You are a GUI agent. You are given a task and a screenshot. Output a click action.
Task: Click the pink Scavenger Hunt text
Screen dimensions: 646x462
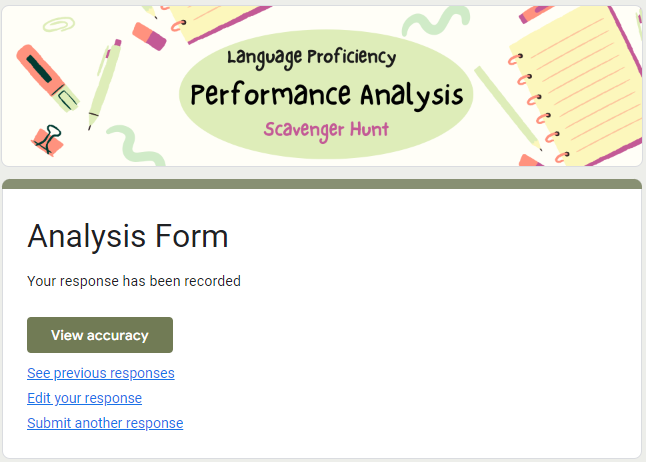click(x=326, y=130)
